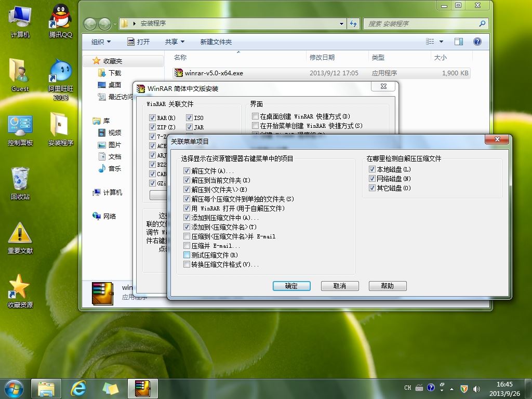Enable 在桌面创建 WinRAR 快捷方式(D)
Screen dimensions: 532x399
tap(256, 116)
